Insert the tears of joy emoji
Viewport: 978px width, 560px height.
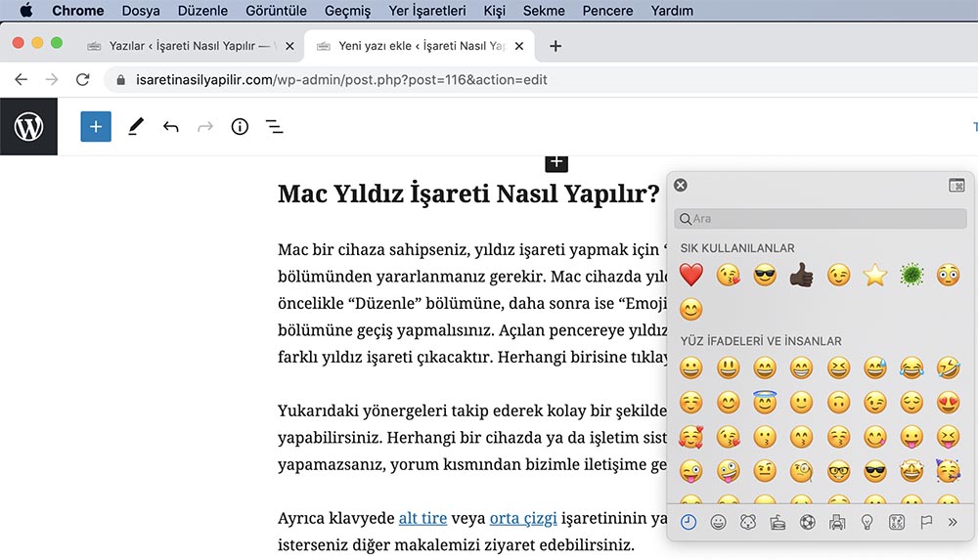coord(911,367)
